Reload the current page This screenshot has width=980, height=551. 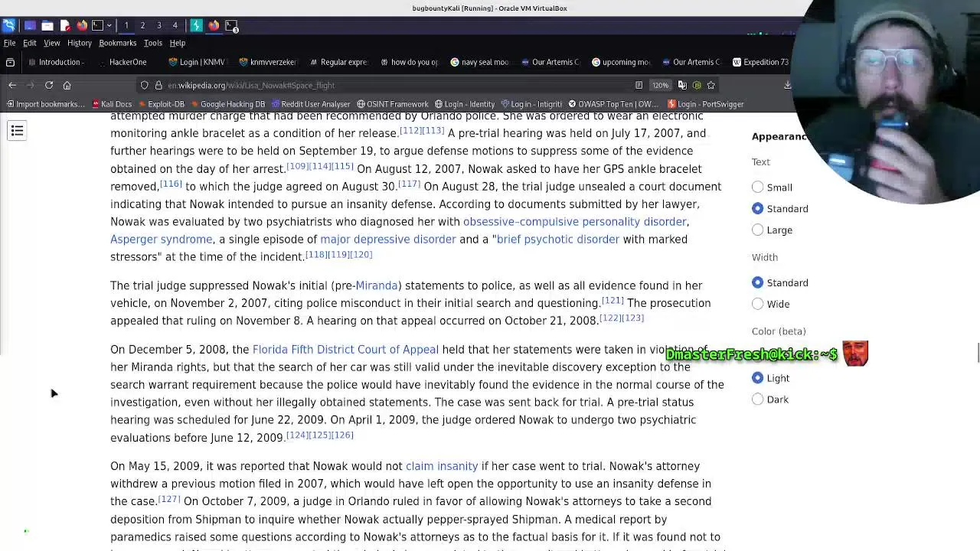(x=49, y=85)
